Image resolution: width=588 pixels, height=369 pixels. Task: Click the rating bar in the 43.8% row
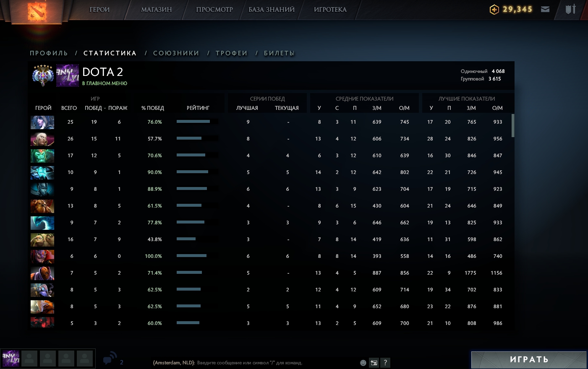coord(197,239)
